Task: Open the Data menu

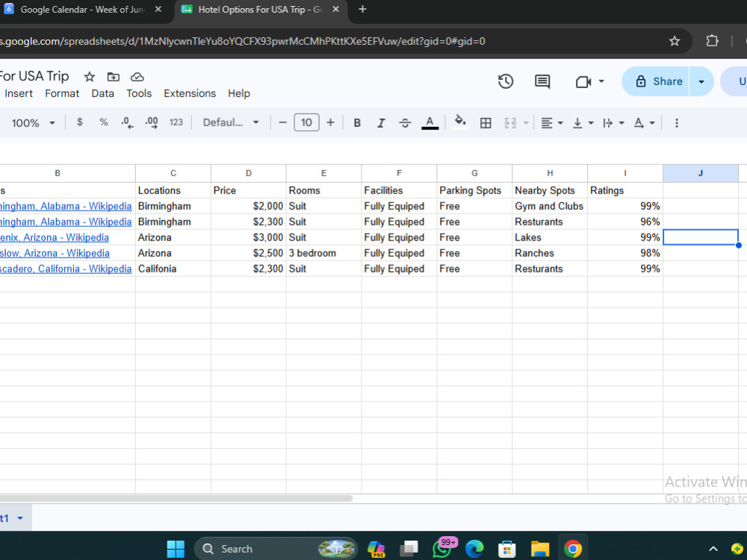Action: (x=102, y=93)
